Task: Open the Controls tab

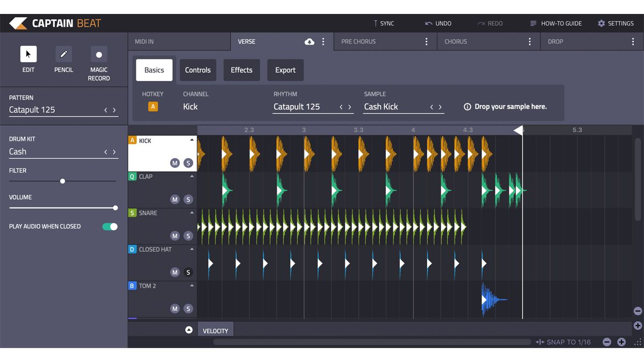Action: (198, 70)
